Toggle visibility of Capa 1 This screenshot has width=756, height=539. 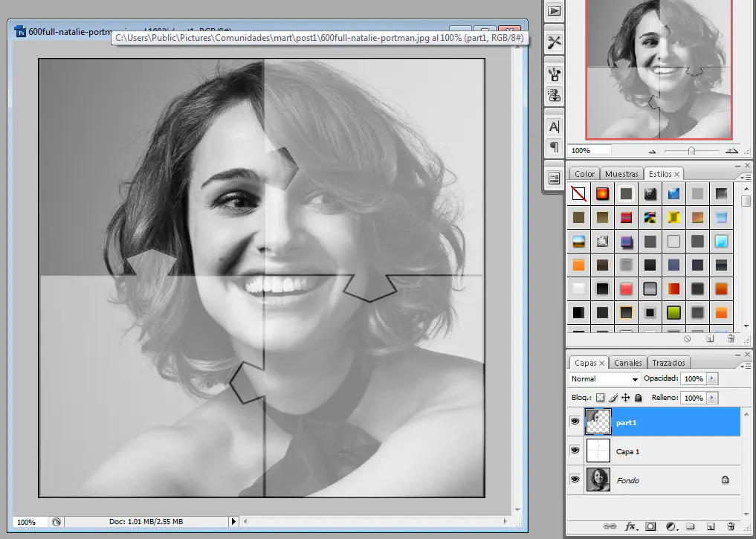pos(575,450)
